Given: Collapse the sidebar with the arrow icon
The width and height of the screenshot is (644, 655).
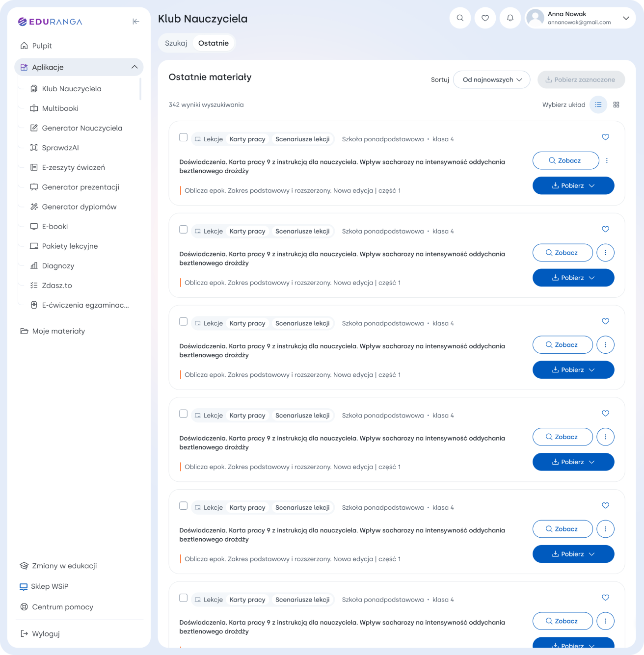Looking at the screenshot, I should pyautogui.click(x=136, y=22).
